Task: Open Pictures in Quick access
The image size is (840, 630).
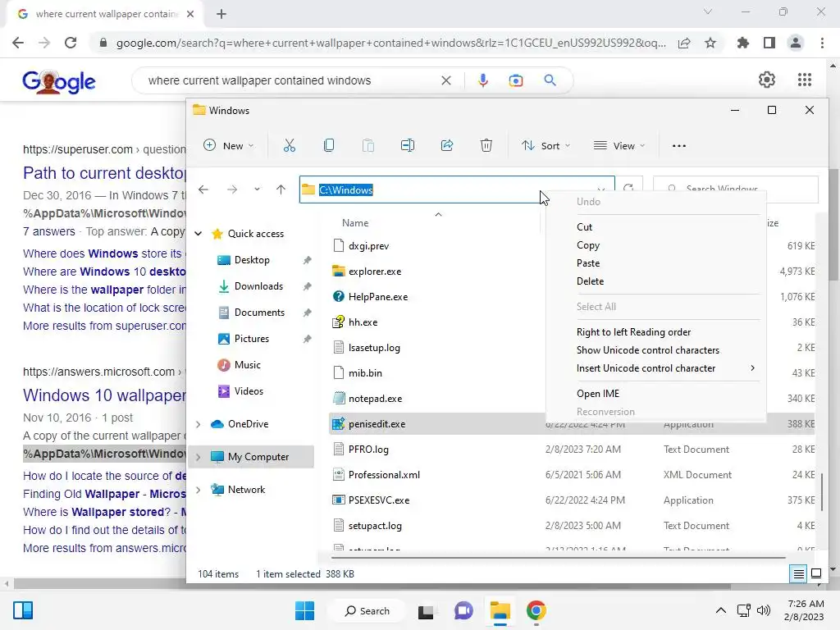Action: tap(251, 339)
